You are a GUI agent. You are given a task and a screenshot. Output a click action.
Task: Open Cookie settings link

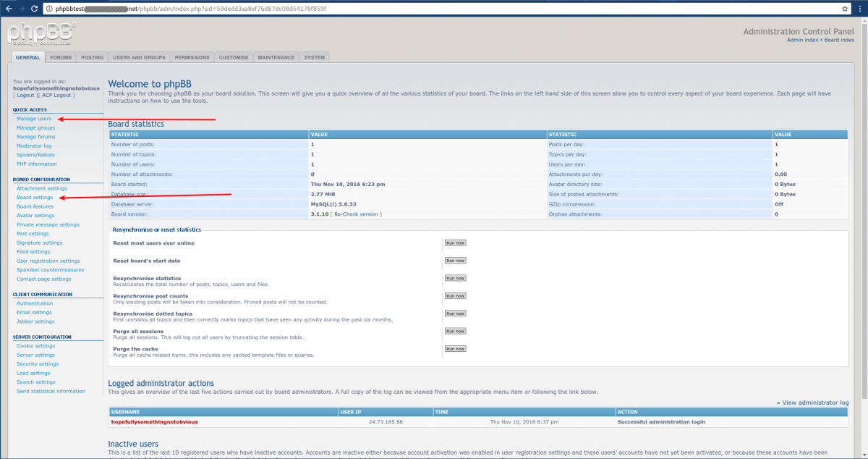pyautogui.click(x=35, y=346)
